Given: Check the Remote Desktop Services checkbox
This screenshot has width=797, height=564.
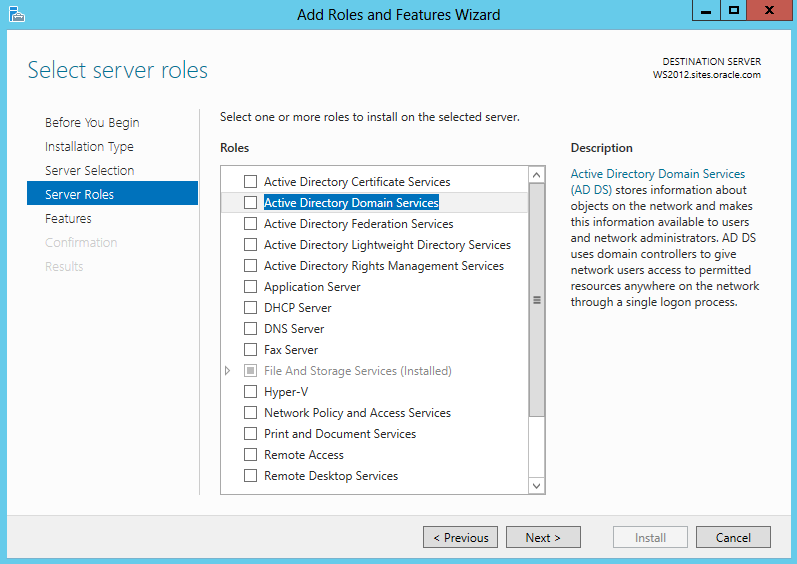Looking at the screenshot, I should [250, 476].
